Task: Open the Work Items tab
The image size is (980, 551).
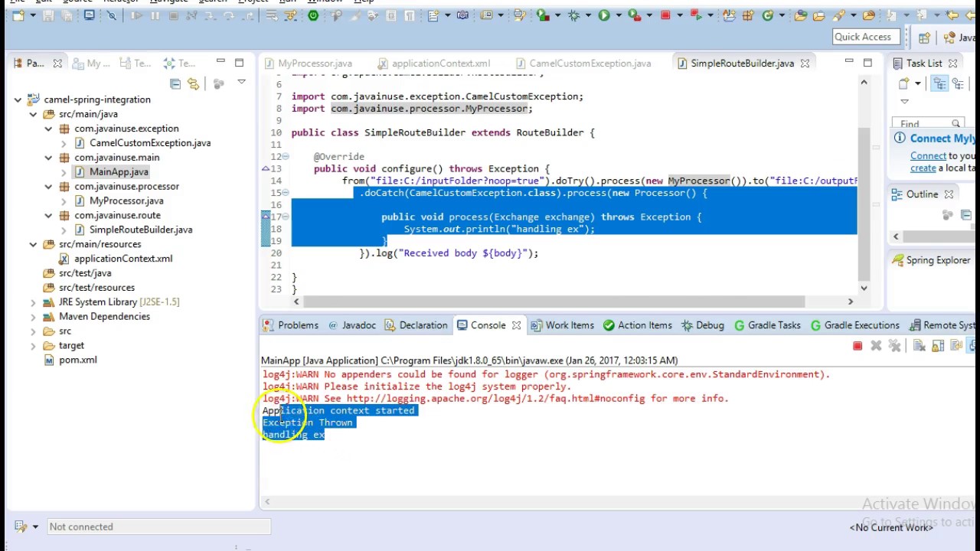Action: [562, 325]
